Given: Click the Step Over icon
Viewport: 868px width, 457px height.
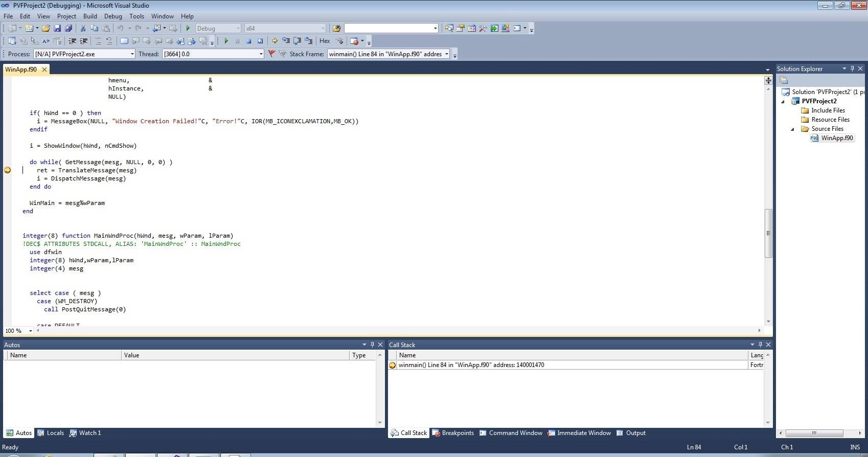Looking at the screenshot, I should click(297, 41).
